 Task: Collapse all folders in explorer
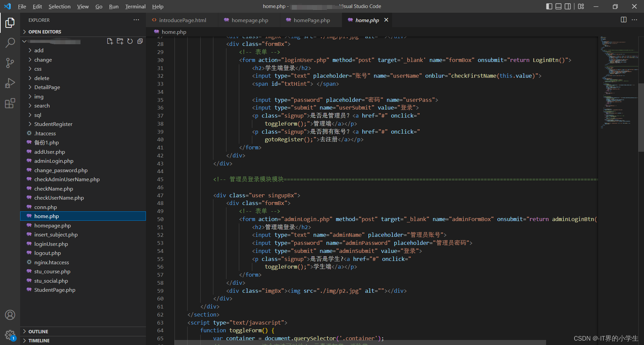pos(140,41)
